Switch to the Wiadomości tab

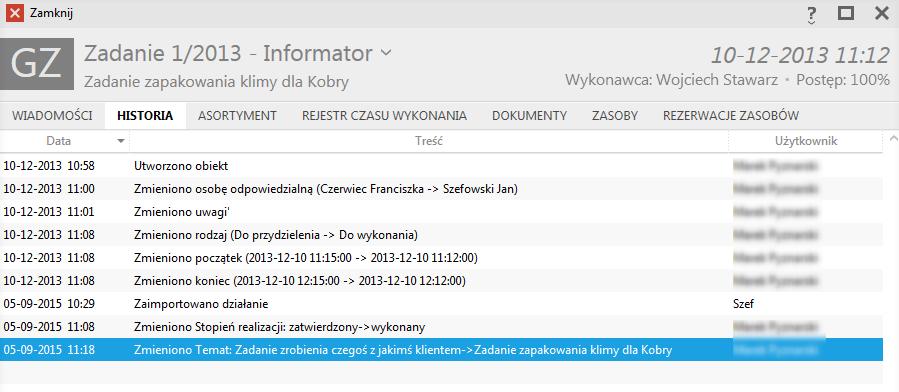pos(52,116)
